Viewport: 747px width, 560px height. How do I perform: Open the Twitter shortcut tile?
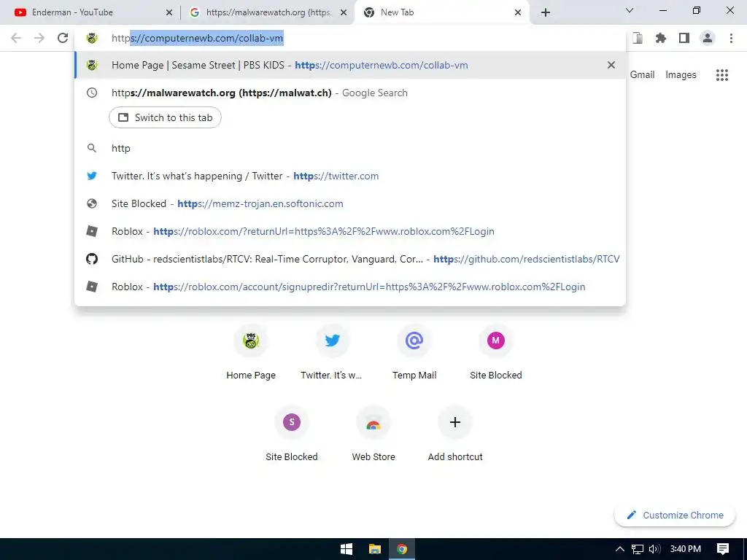click(332, 351)
